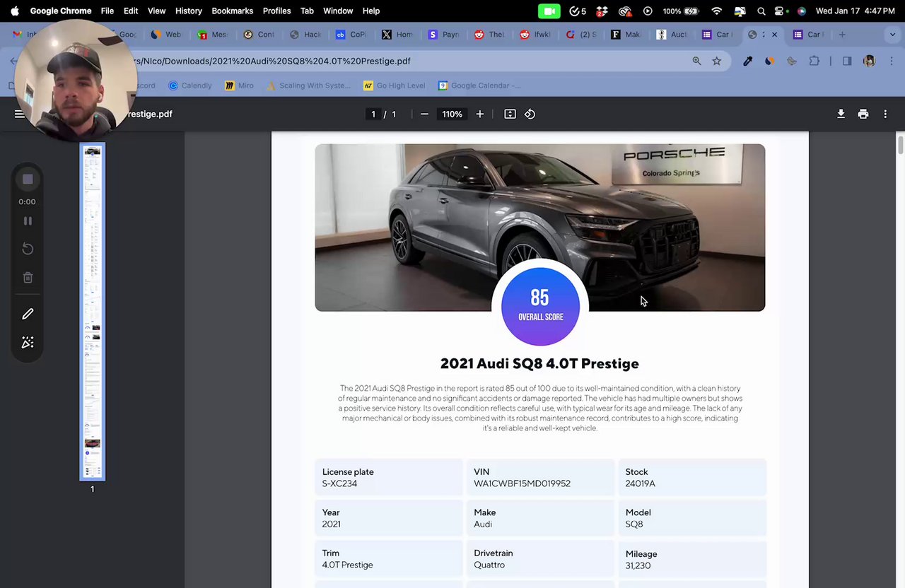Image resolution: width=905 pixels, height=588 pixels.
Task: Bookmark this page with the star icon
Action: (717, 61)
